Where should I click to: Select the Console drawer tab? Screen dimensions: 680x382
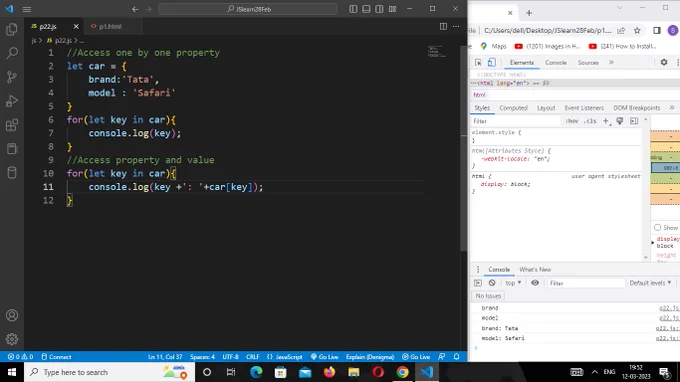click(x=499, y=270)
